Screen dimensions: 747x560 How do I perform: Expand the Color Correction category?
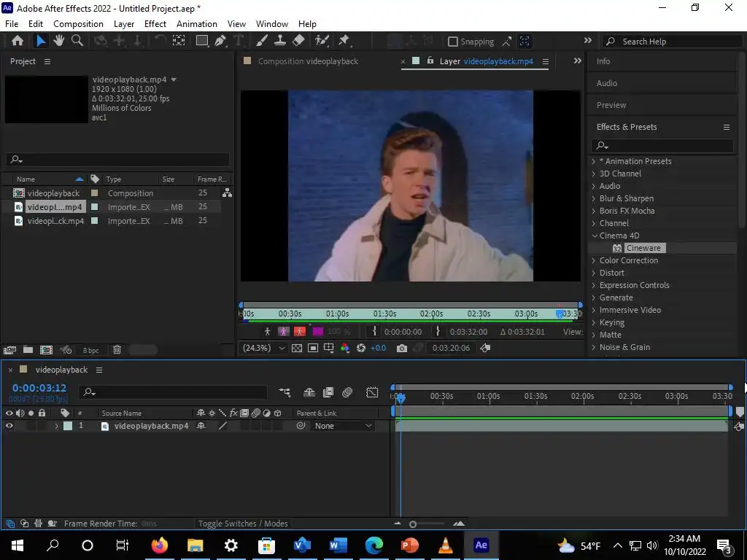[x=594, y=260]
